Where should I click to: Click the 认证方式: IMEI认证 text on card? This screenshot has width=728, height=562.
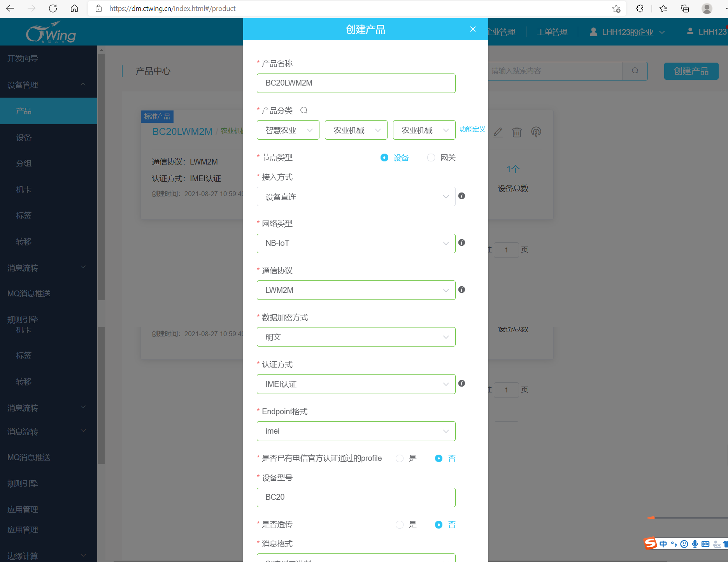click(186, 179)
